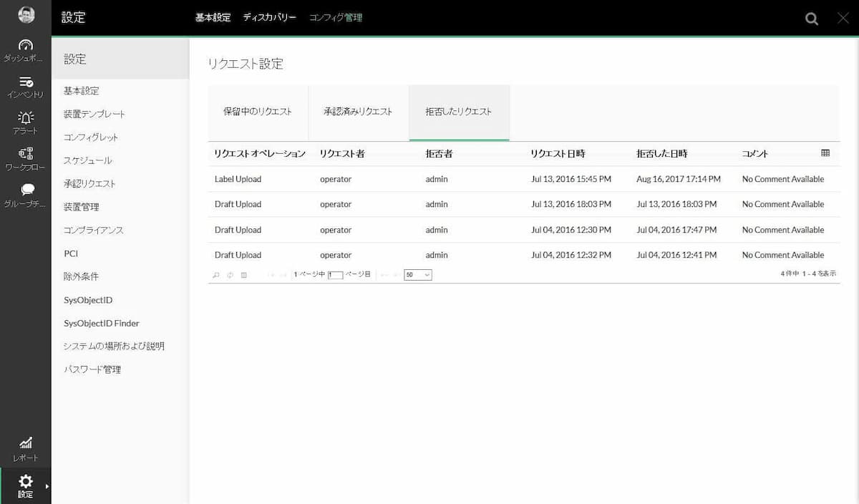Click the table refresh icon in footer
The image size is (859, 504).
[230, 275]
